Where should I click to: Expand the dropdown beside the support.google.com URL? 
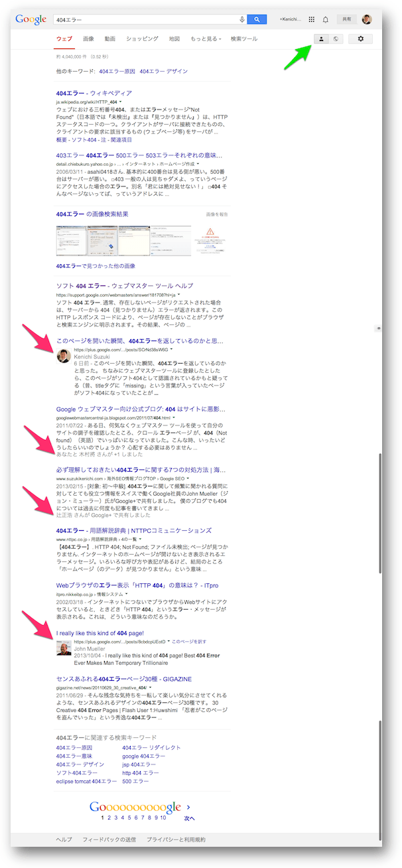(177, 294)
